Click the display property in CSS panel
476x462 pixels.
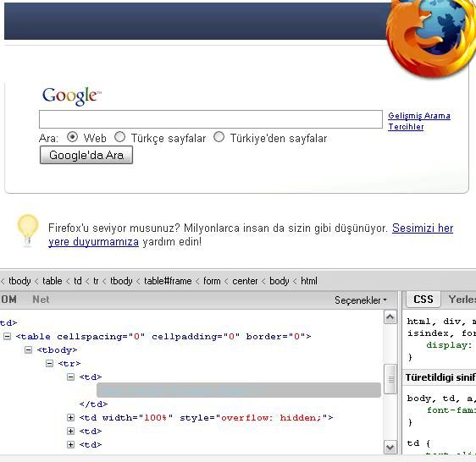point(449,345)
